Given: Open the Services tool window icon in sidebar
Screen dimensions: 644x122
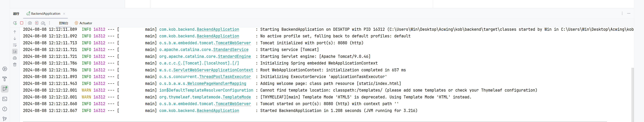Looking at the screenshot, I should pyautogui.click(x=5, y=69).
